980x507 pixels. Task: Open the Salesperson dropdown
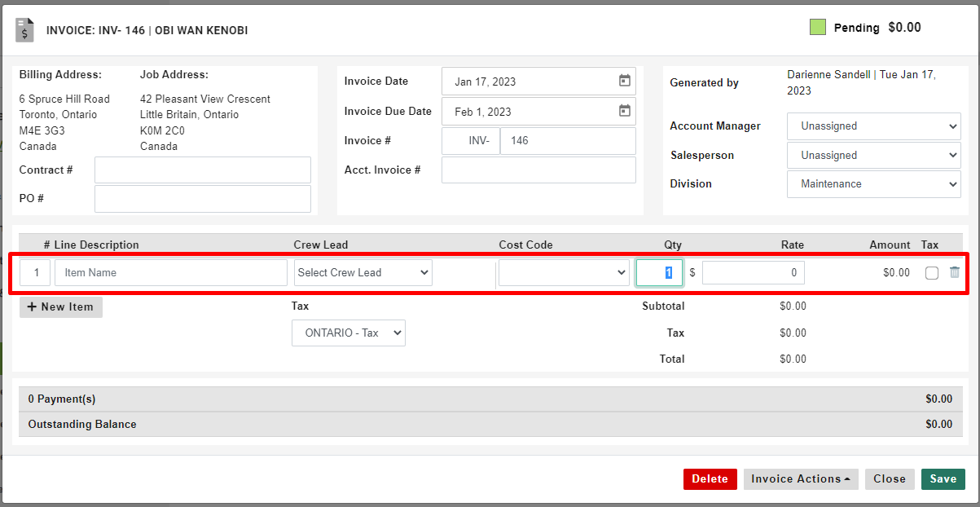(873, 155)
